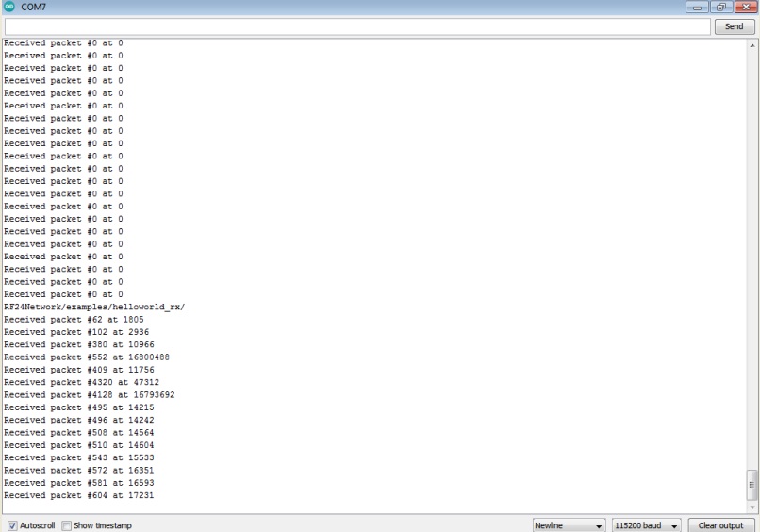Enable the Show timestamp checkbox
This screenshot has width=760, height=532.
67,525
